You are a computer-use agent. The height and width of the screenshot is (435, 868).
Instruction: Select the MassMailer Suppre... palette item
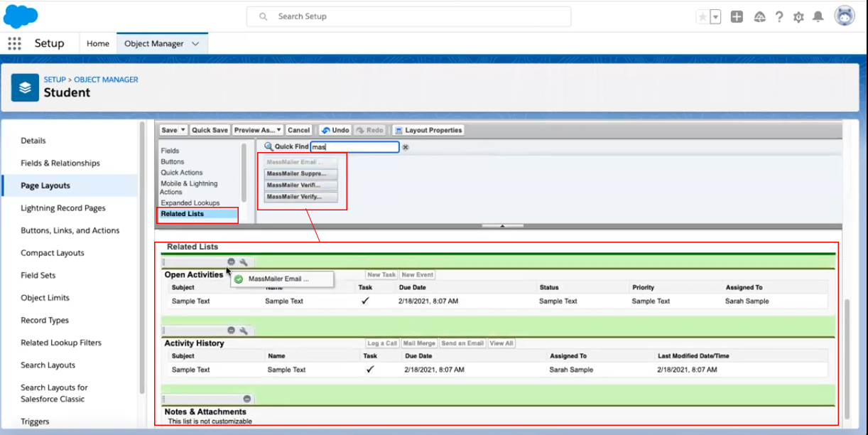301,173
